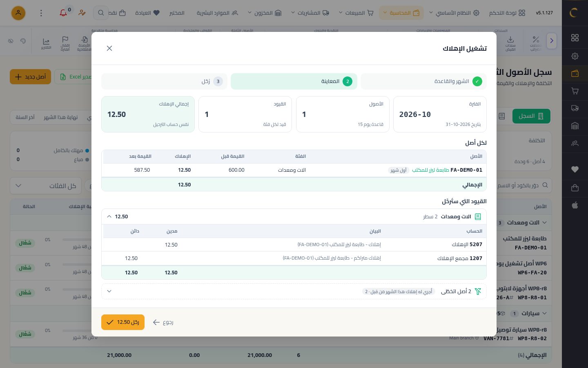
Task: Expand the 2 أصل اتخطّى skipped assets row
Action: (x=294, y=291)
